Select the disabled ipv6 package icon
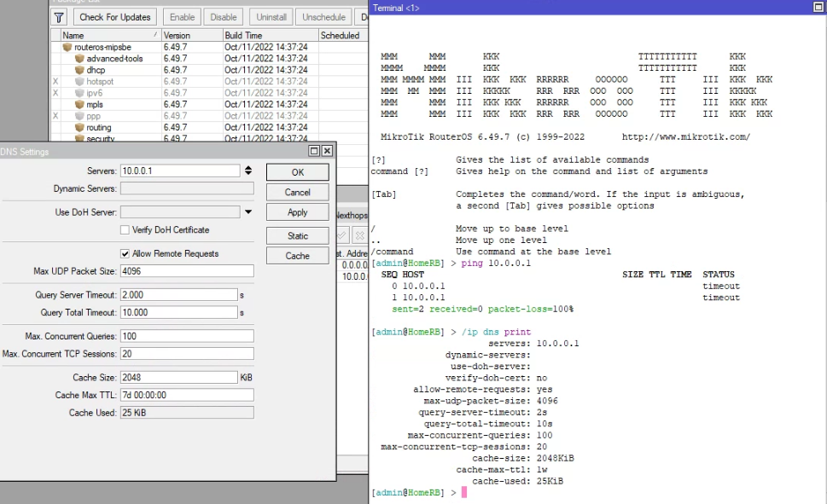The image size is (827, 504). coord(79,93)
